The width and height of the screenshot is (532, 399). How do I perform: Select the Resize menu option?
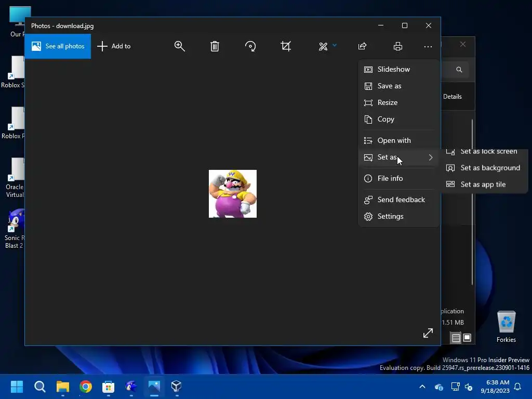pos(398,102)
